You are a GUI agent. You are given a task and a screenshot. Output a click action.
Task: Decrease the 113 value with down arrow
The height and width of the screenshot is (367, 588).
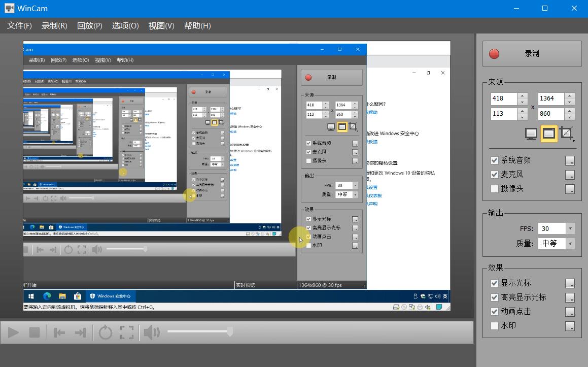(523, 117)
